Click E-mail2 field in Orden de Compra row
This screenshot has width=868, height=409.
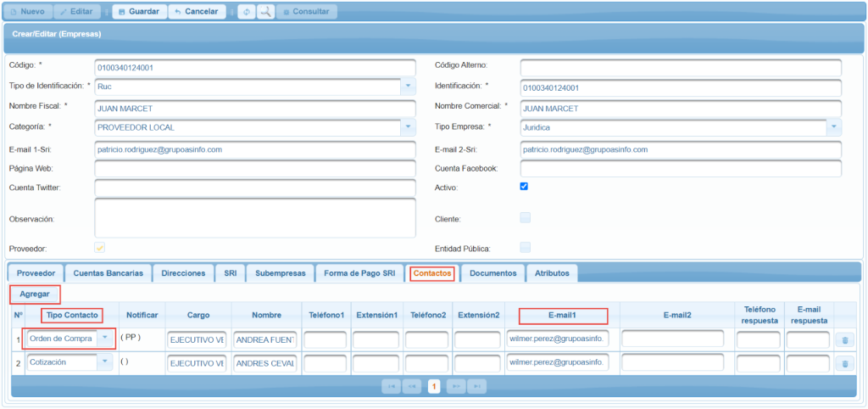(673, 339)
